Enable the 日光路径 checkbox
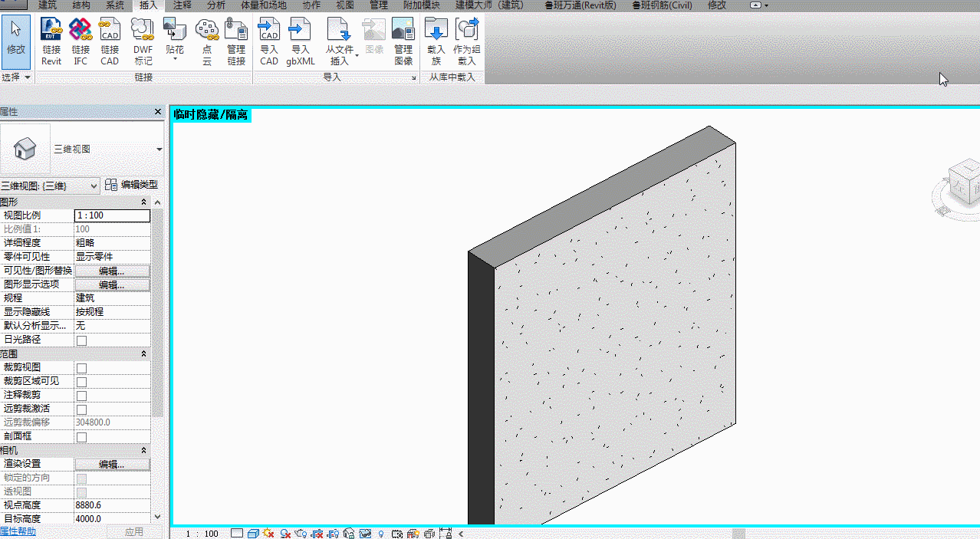Viewport: 980px width, 539px height. 81,340
